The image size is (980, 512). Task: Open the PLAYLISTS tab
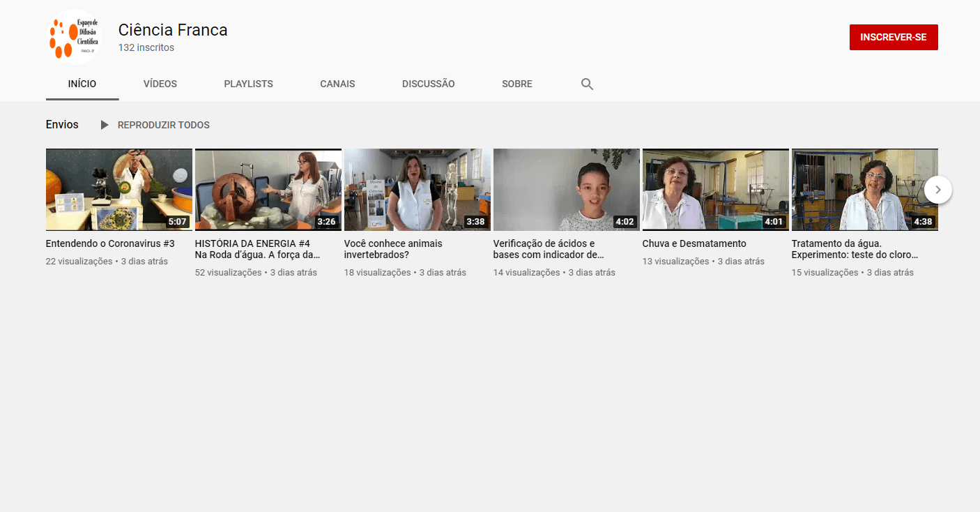248,84
